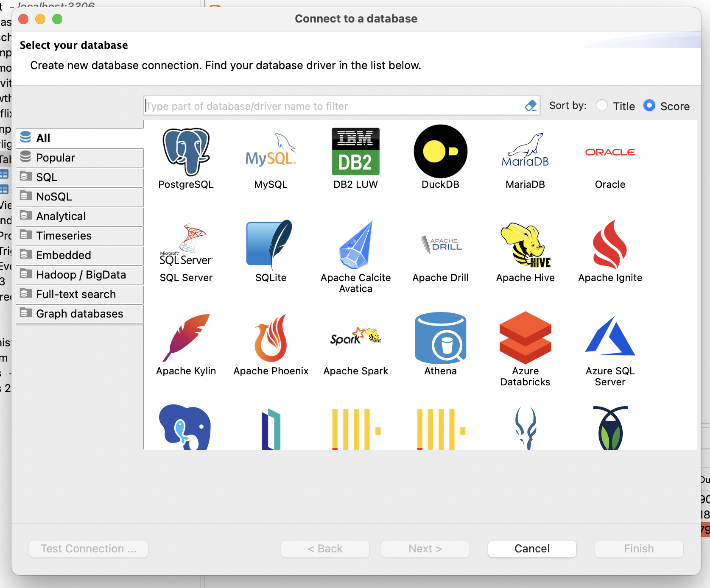The image size is (710, 588).
Task: Sort drivers by Title
Action: coord(602,106)
